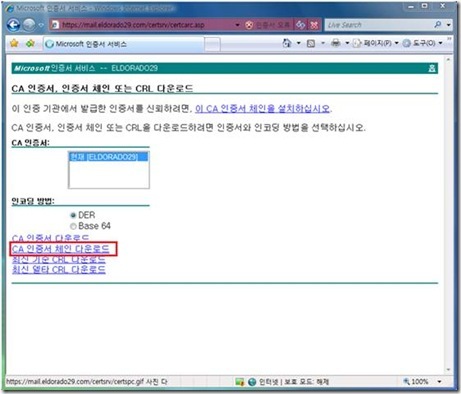Open the 도구(O) menu
Screen dimensions: 461x394
point(422,43)
